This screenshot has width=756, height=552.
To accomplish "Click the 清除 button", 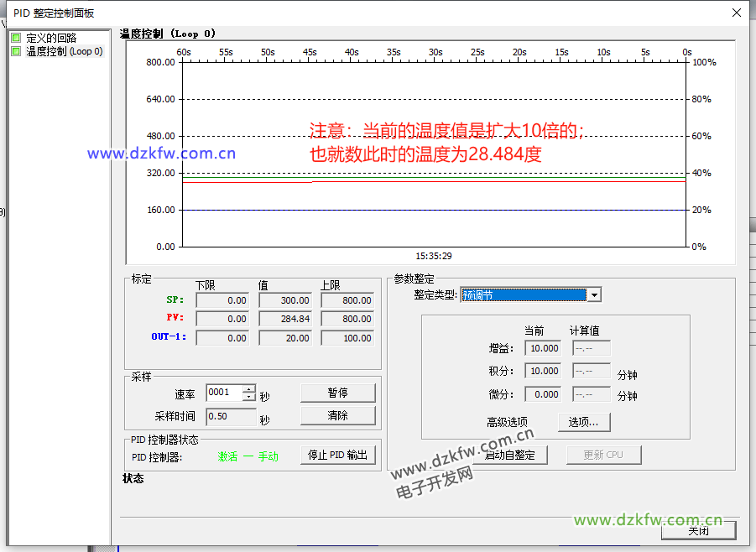I will (337, 416).
